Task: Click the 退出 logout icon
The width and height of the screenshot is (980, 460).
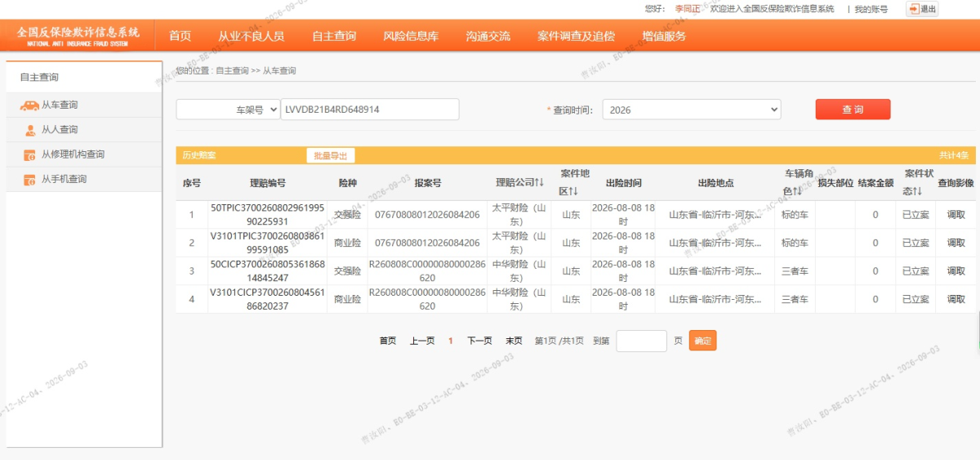Action: (x=913, y=9)
